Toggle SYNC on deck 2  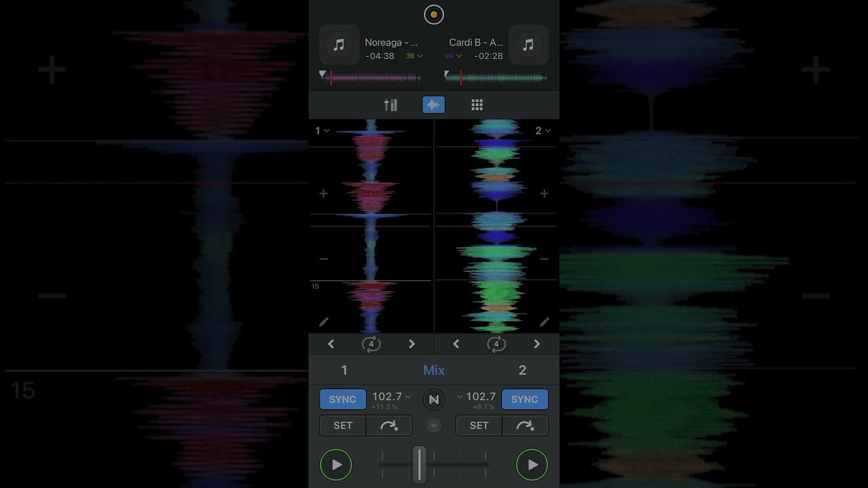coord(525,399)
